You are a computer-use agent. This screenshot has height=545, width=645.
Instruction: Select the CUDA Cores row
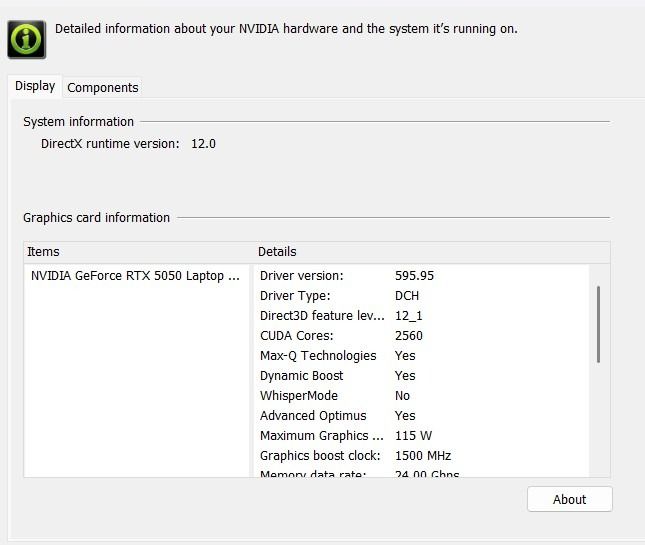point(422,336)
